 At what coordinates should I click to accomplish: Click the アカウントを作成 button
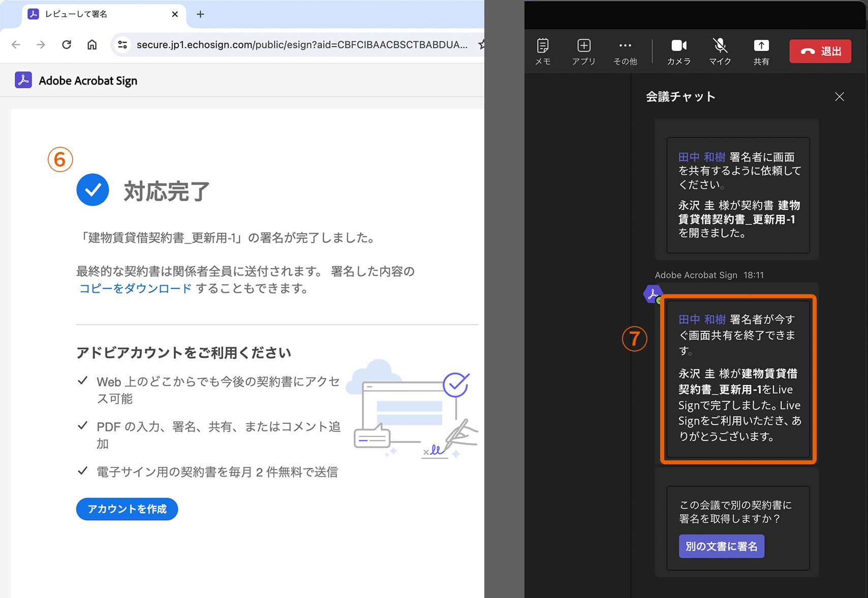(127, 509)
